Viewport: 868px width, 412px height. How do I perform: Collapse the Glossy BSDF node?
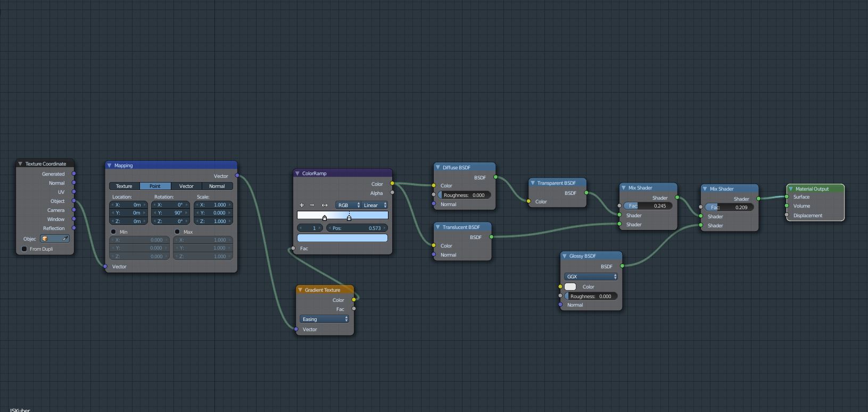tap(564, 256)
